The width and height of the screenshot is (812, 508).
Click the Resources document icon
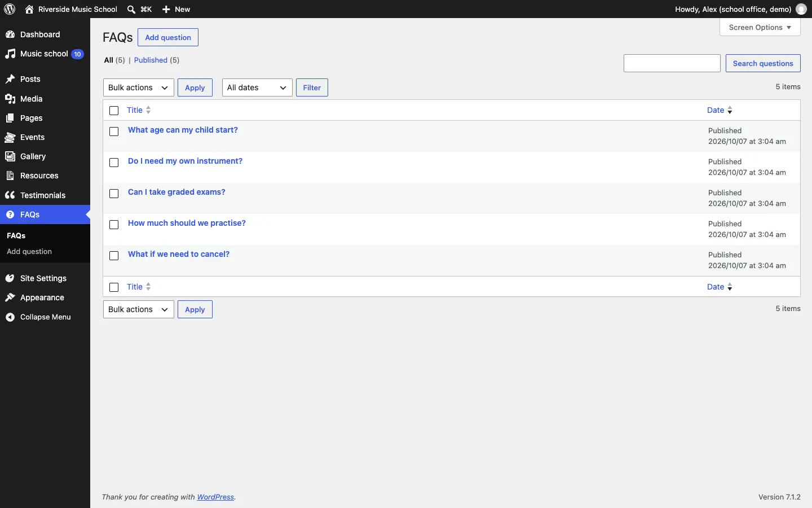pyautogui.click(x=10, y=176)
